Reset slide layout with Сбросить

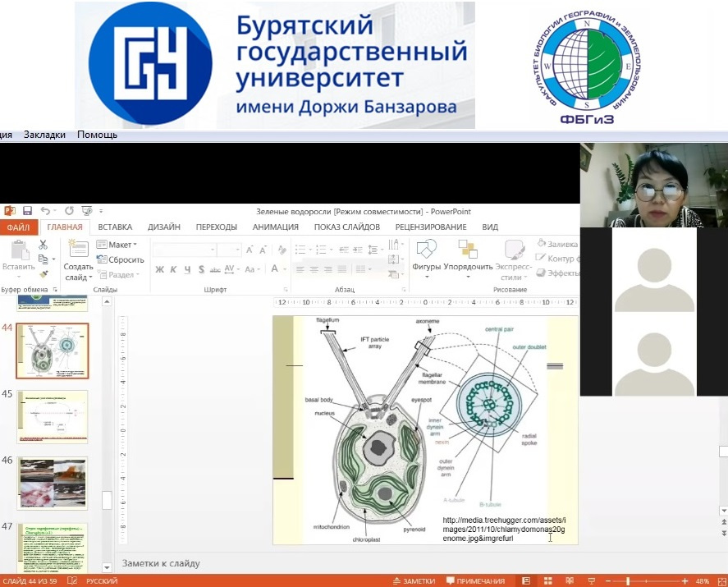coord(120,259)
